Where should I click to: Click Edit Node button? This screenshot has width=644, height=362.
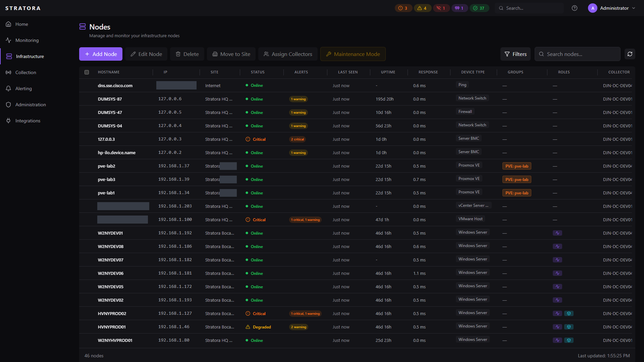pyautogui.click(x=146, y=54)
